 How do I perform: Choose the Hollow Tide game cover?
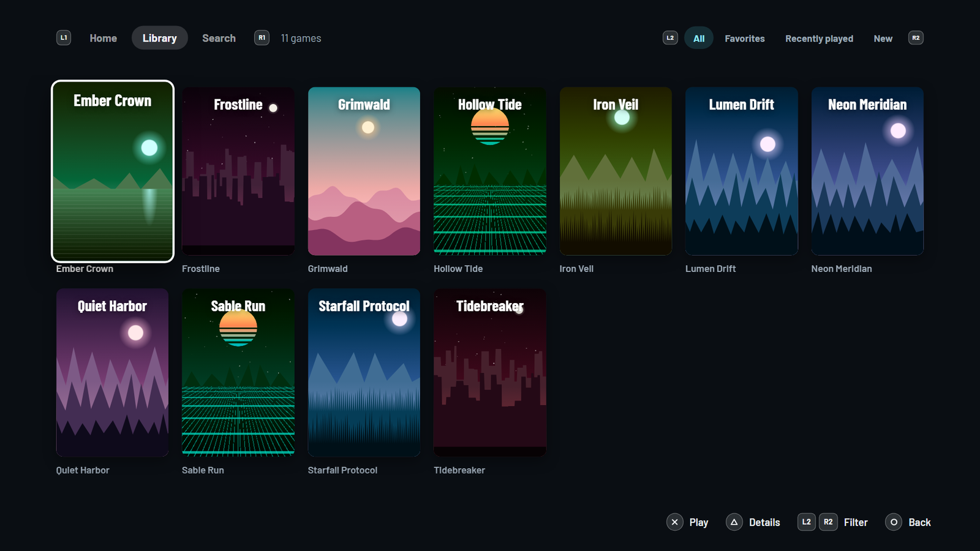pyautogui.click(x=490, y=171)
